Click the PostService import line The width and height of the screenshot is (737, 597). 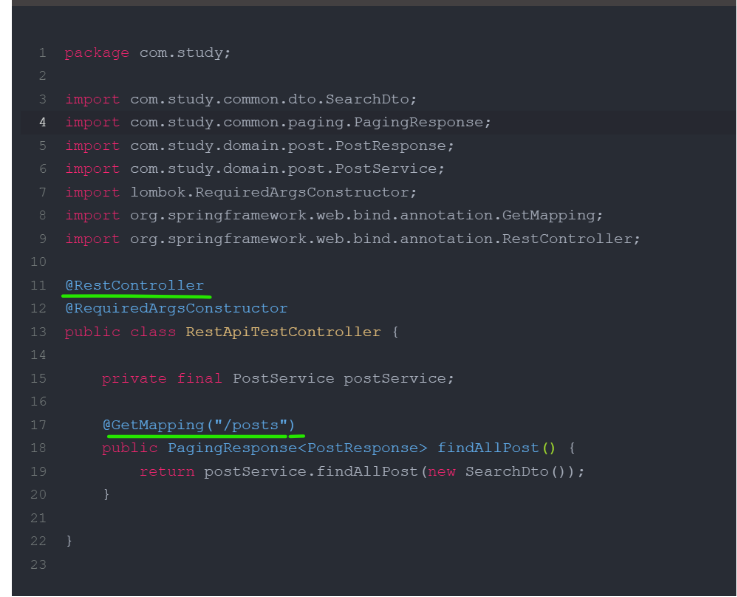pos(254,169)
